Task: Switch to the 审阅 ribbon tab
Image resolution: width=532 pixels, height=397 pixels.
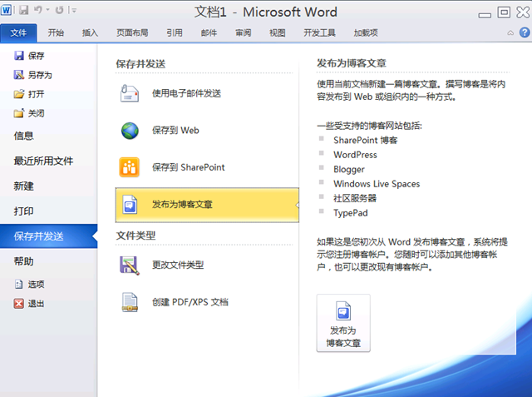Action: point(244,33)
